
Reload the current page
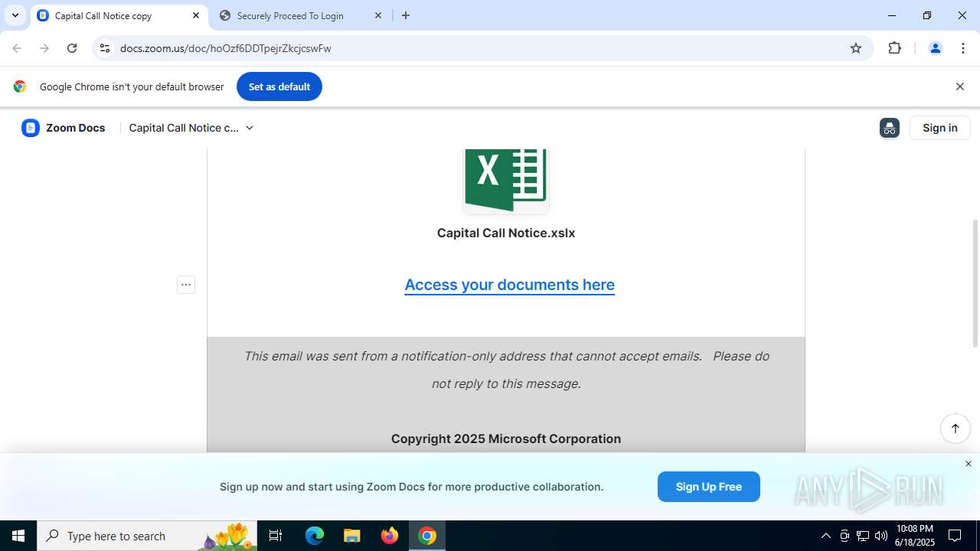72,48
